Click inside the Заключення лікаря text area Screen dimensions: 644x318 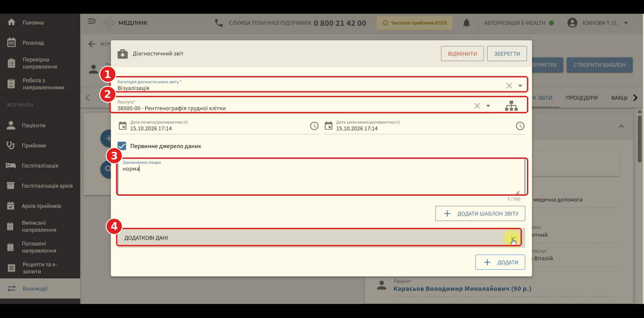322,177
